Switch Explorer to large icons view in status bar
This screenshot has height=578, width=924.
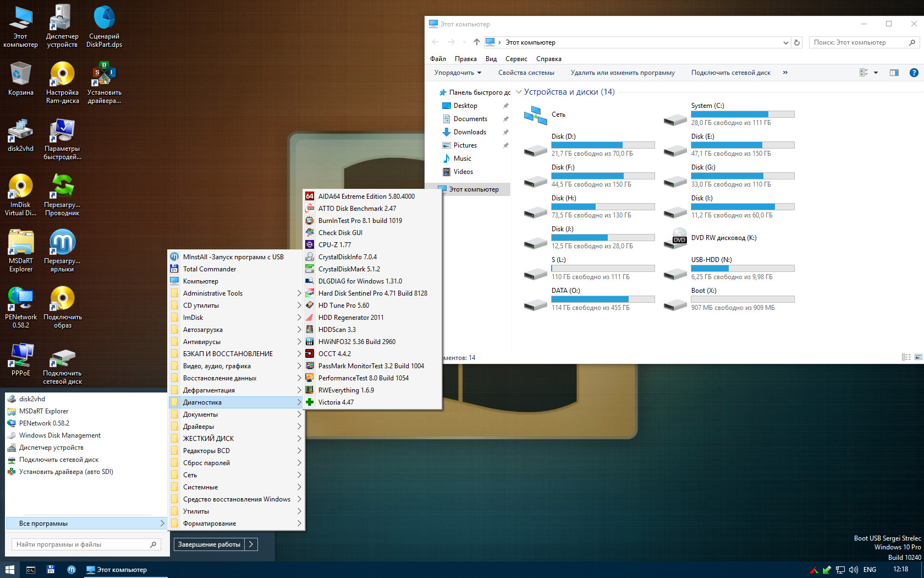point(918,357)
